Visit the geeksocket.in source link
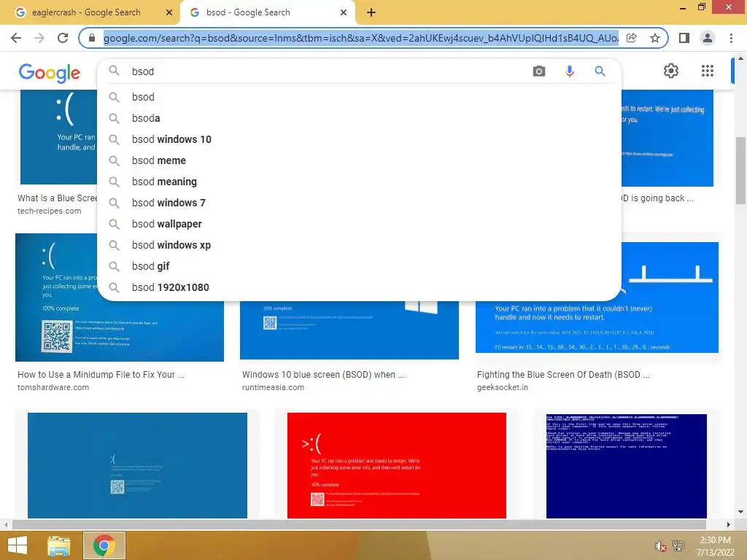The image size is (747, 560). (x=503, y=388)
